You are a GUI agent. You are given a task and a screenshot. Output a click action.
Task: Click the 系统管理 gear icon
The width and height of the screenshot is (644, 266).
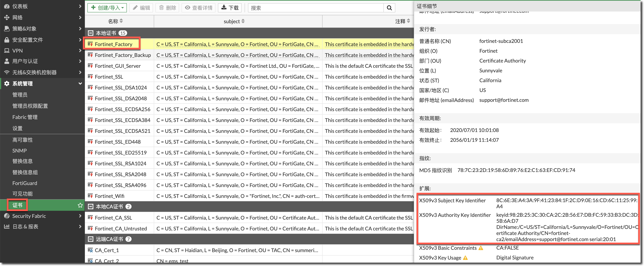click(x=7, y=84)
